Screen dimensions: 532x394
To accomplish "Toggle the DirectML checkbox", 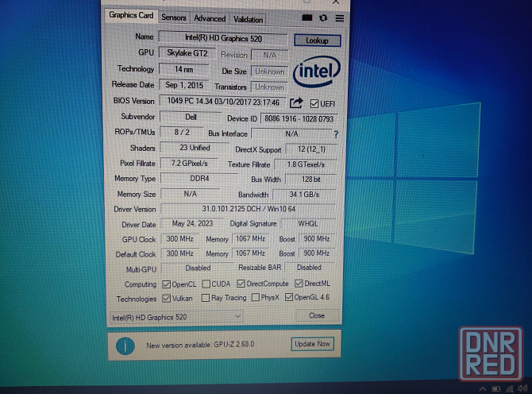I will click(299, 283).
